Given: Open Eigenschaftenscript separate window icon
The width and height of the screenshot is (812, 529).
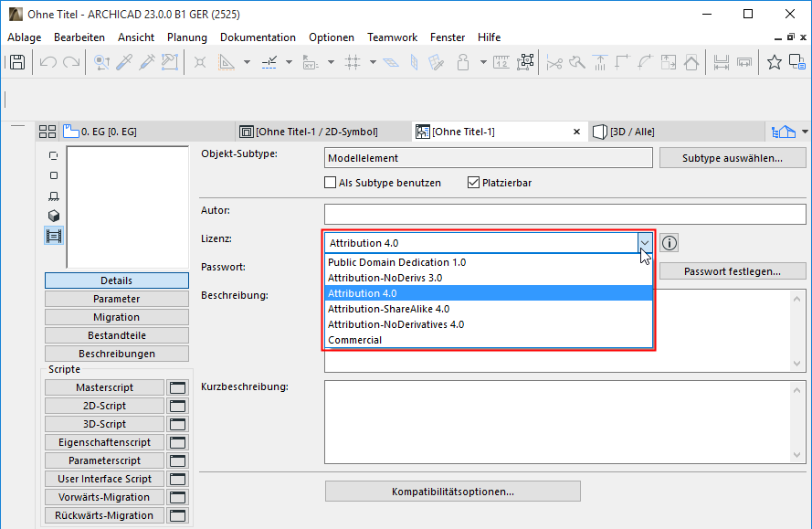Looking at the screenshot, I should point(177,442).
